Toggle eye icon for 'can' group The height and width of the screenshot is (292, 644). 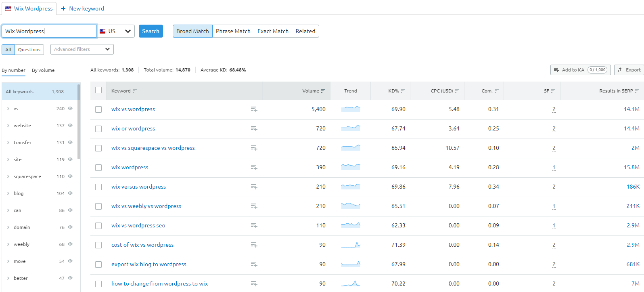coord(70,210)
